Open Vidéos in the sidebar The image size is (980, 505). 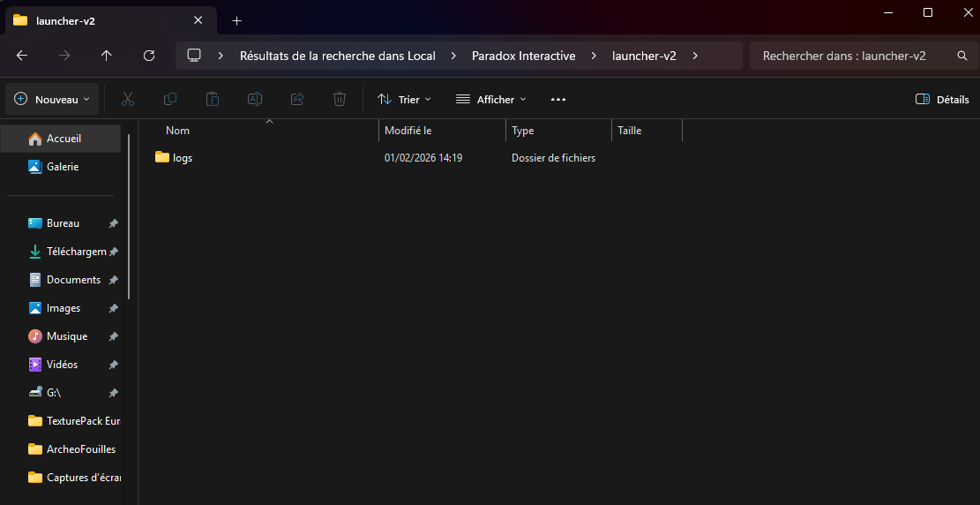click(61, 365)
